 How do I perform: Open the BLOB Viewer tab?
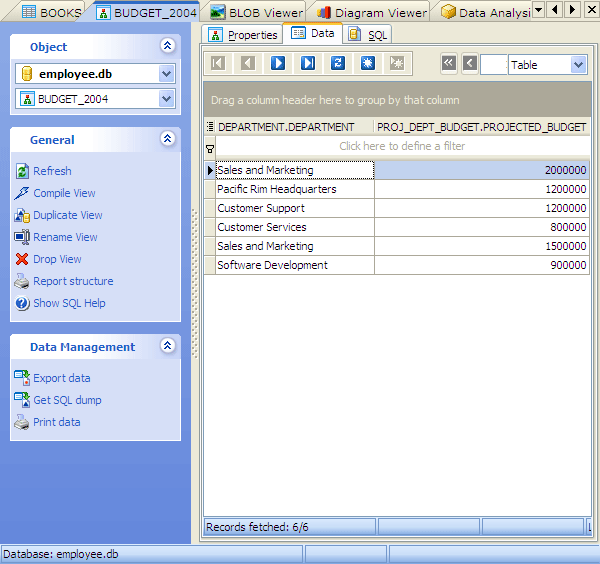coord(256,13)
